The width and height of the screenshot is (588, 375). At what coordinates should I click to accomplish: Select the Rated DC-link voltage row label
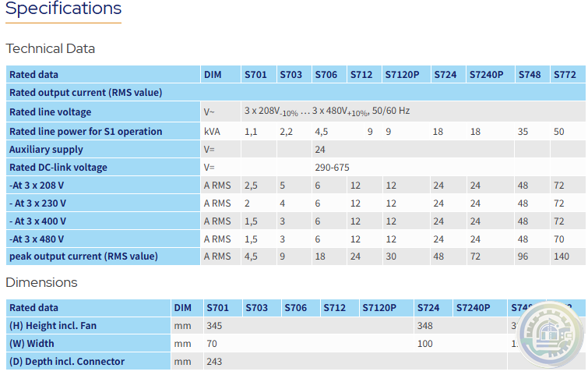pyautogui.click(x=58, y=167)
